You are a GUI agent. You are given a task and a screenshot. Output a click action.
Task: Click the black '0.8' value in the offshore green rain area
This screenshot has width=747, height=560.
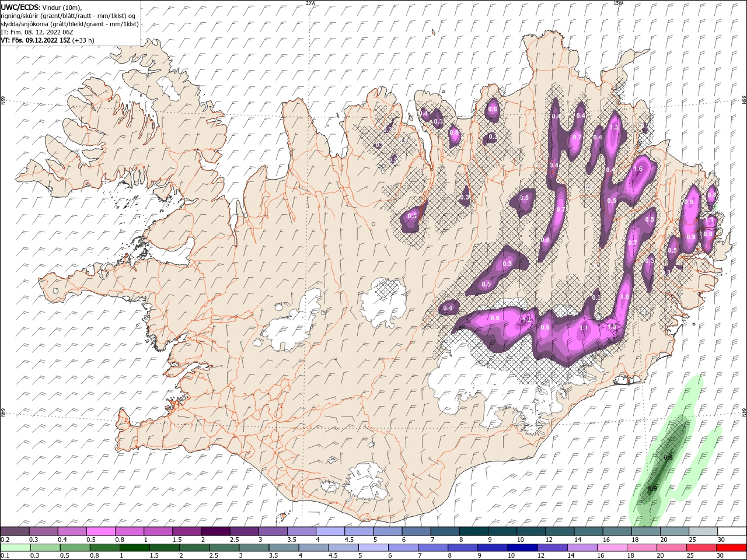[669, 457]
